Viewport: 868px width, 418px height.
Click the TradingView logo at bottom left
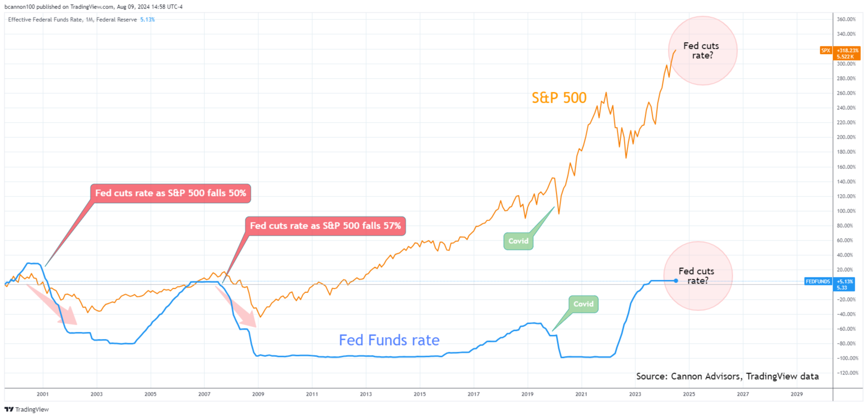[26, 409]
